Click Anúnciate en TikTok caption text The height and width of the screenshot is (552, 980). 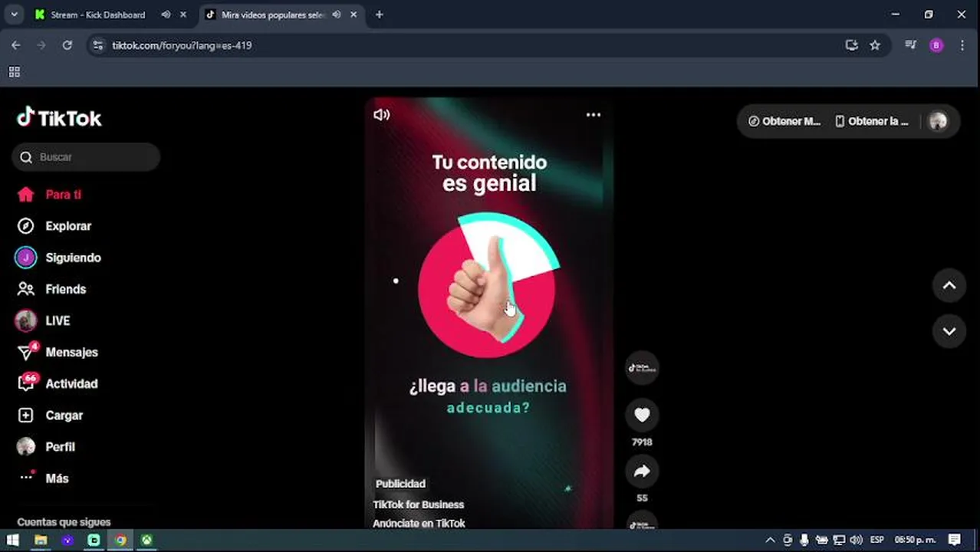(419, 523)
